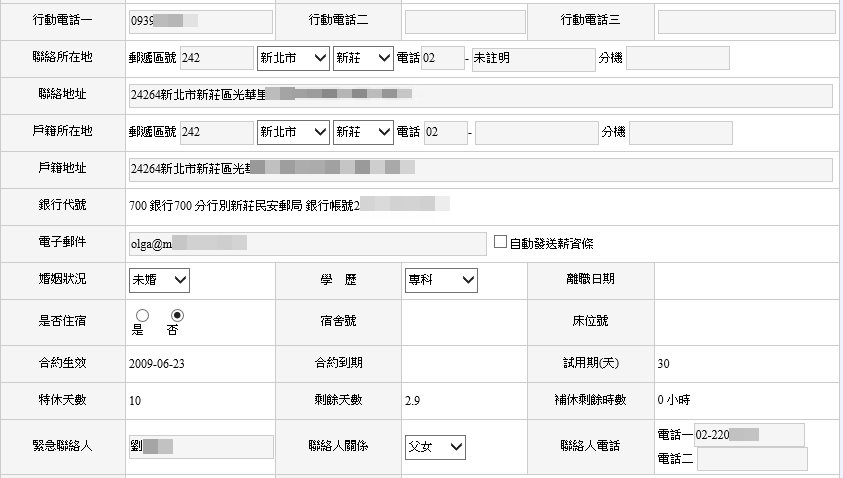This screenshot has height=478, width=843.
Task: Open 戶籍所在地 city dropdown showing 新北市
Action: [292, 132]
